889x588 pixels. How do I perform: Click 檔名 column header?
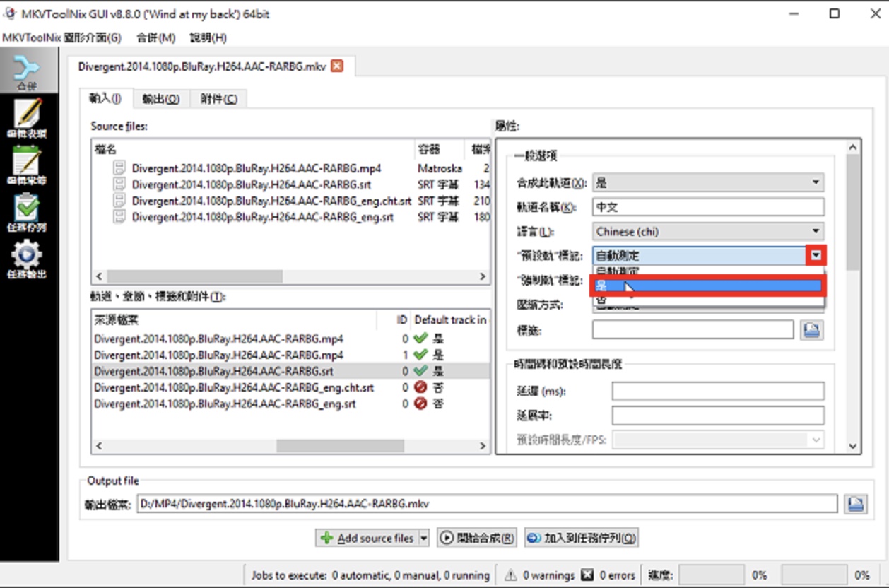(x=253, y=149)
